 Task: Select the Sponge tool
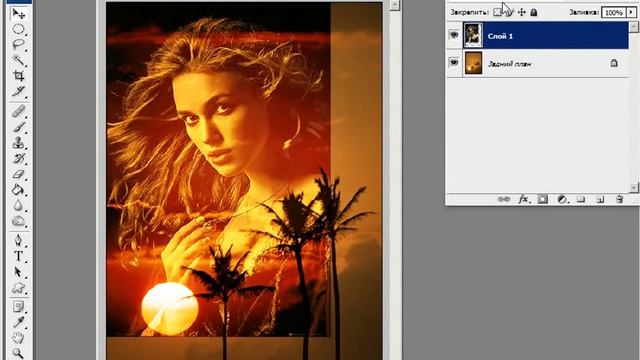click(18, 221)
